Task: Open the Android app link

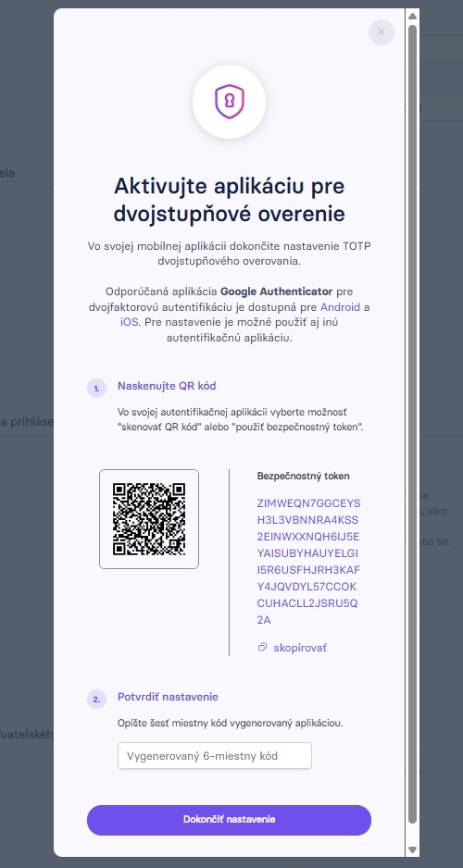Action: click(x=340, y=306)
